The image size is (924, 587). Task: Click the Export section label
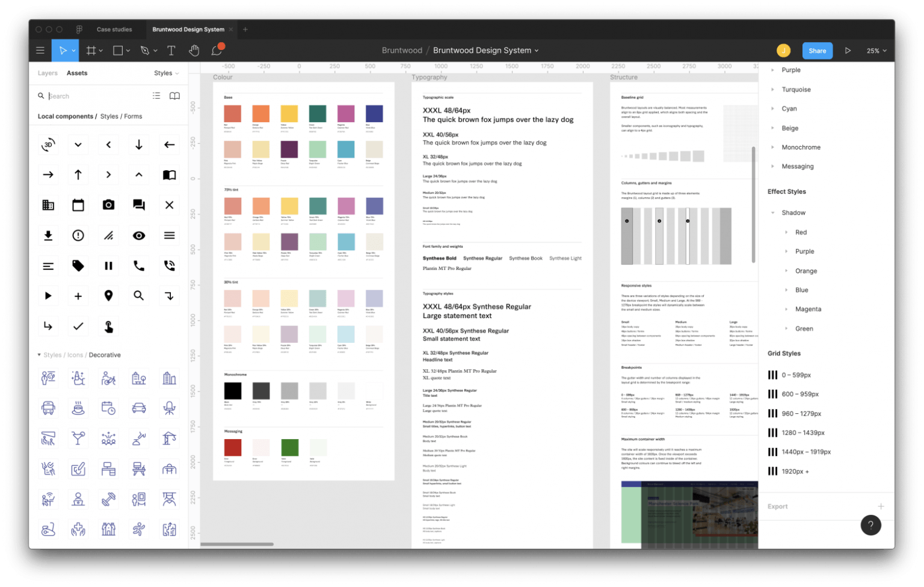tap(777, 506)
